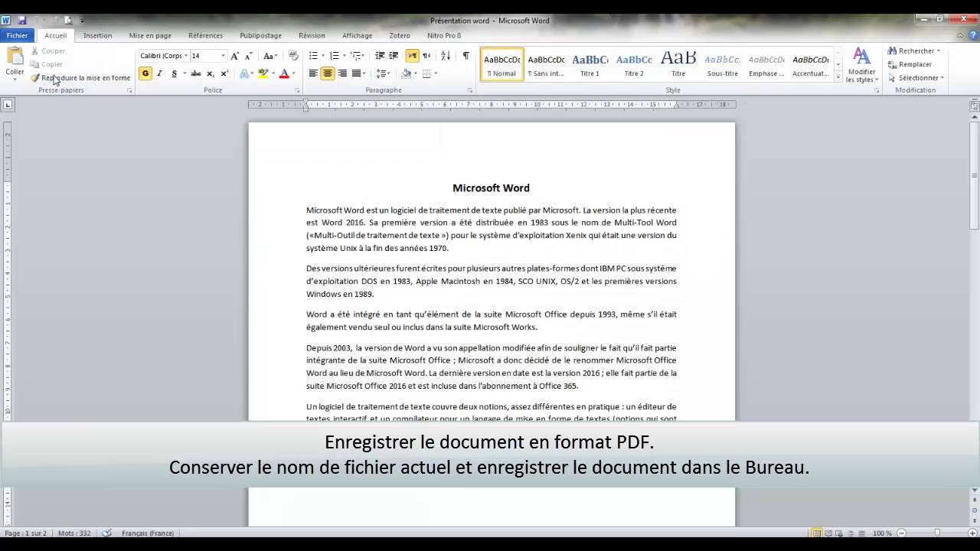Toggle italic I button
980x551 pixels.
tap(159, 73)
